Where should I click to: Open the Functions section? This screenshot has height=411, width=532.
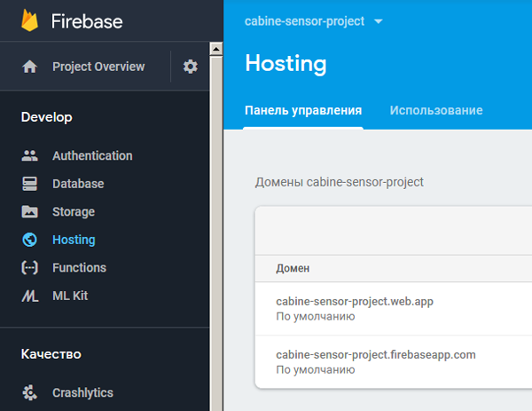click(79, 268)
